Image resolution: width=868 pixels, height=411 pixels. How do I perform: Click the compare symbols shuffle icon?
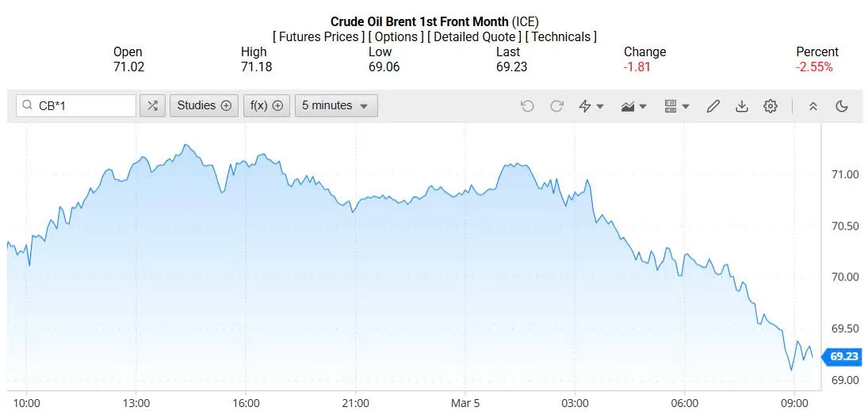(x=152, y=106)
